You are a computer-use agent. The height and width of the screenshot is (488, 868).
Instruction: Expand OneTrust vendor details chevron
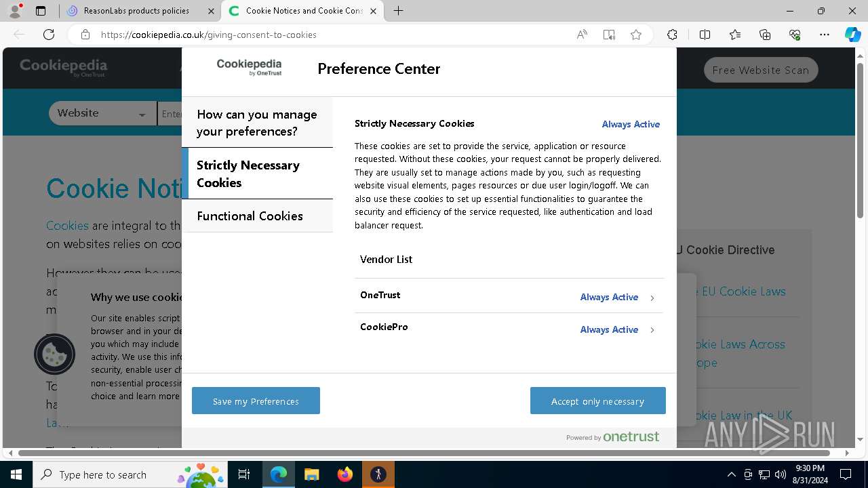[x=652, y=298]
